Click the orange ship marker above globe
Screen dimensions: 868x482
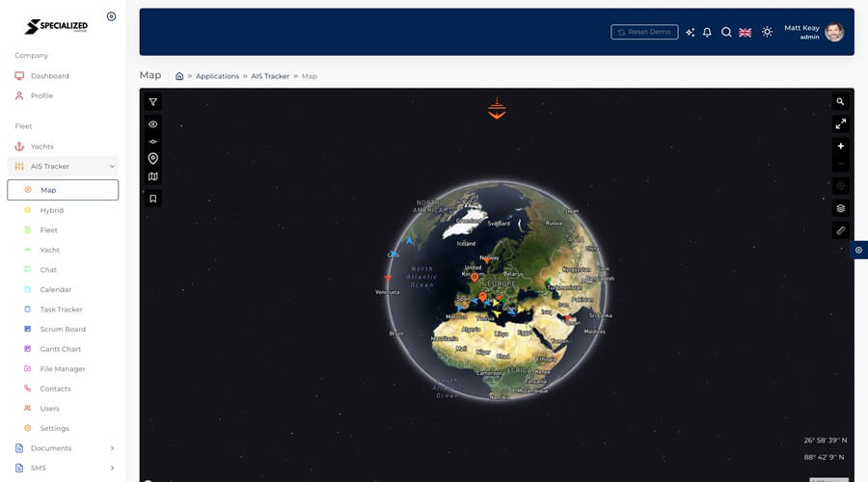pyautogui.click(x=497, y=109)
